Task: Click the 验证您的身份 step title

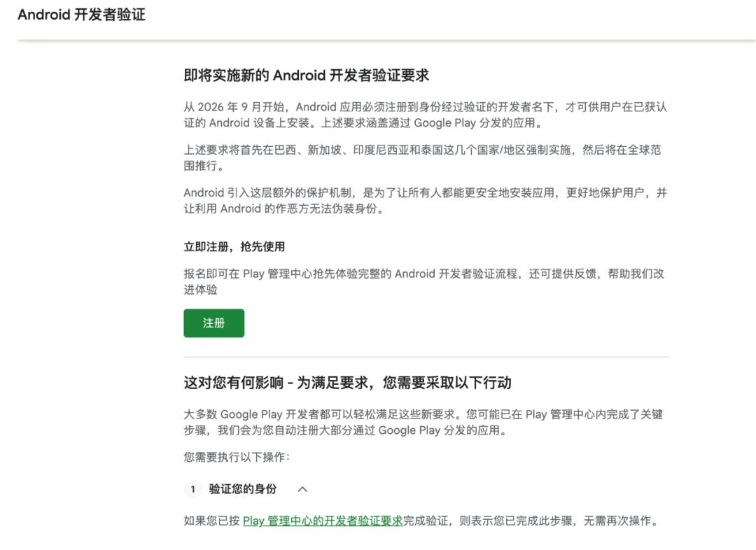Action: (242, 489)
